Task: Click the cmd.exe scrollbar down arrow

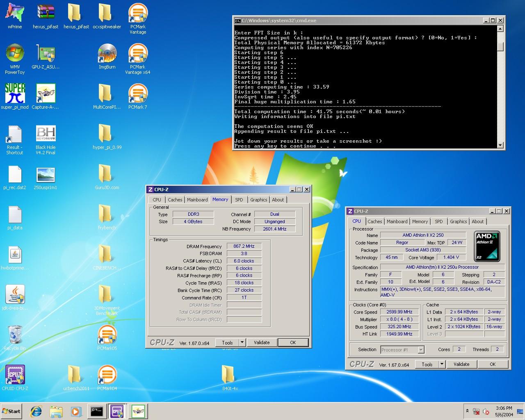Action: pyautogui.click(x=500, y=145)
